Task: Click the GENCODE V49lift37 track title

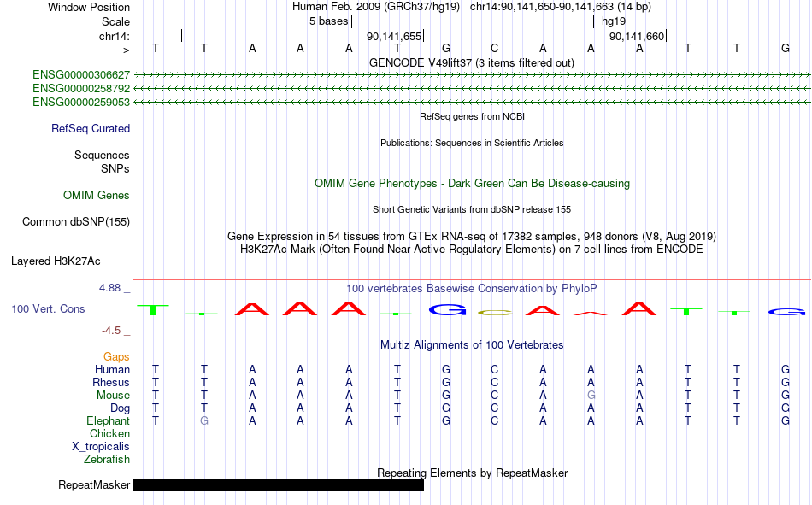Action: [472, 62]
